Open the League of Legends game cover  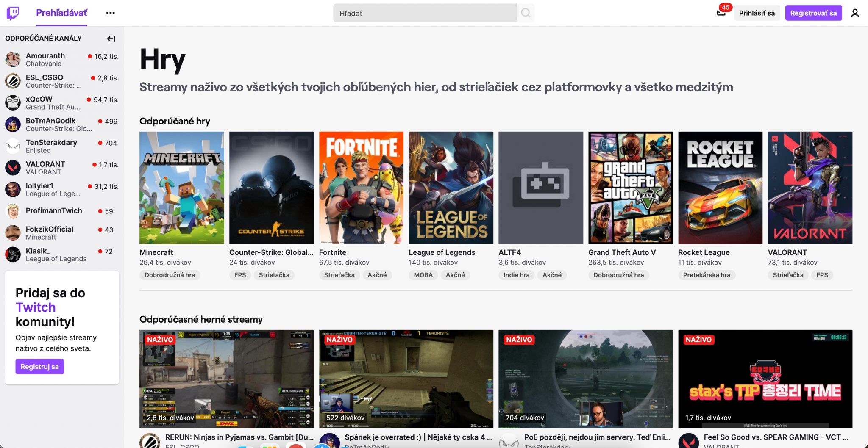point(451,188)
